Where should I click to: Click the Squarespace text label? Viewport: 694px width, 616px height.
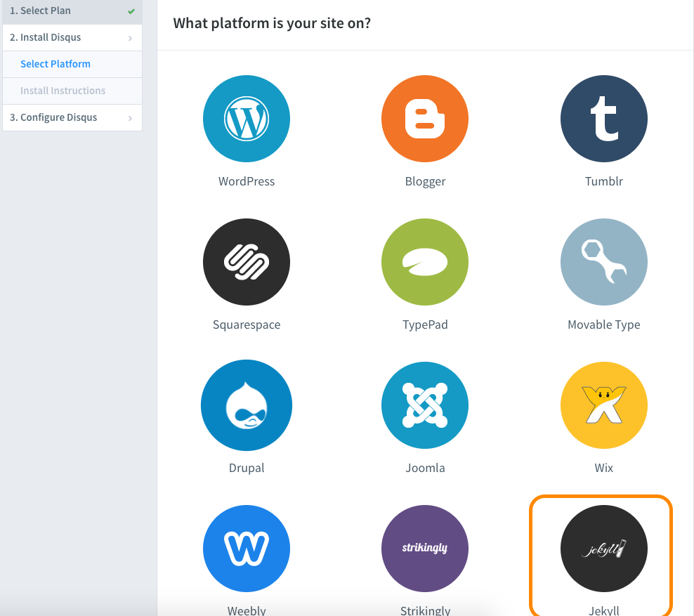pyautogui.click(x=247, y=325)
